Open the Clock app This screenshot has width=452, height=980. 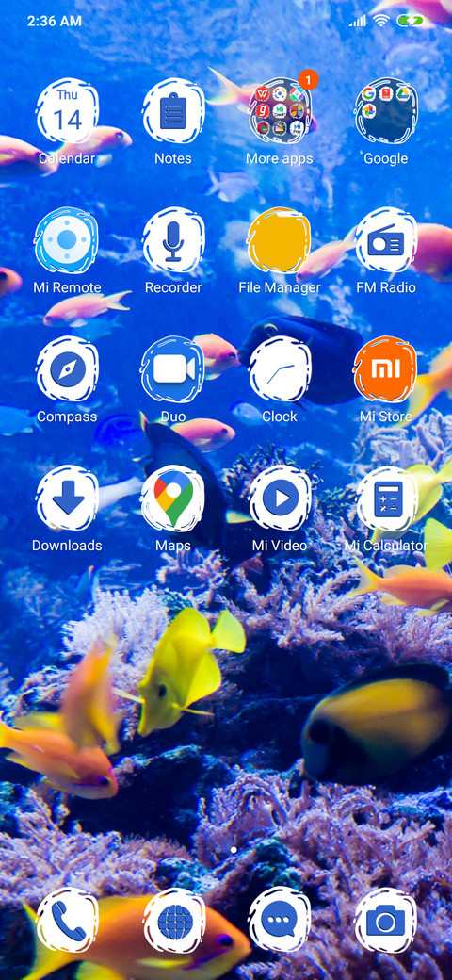(x=279, y=369)
